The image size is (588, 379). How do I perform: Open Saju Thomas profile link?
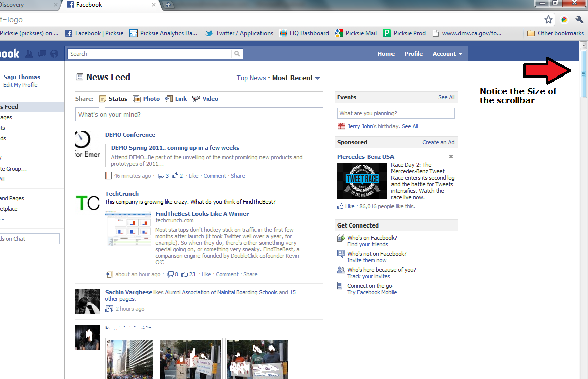(x=22, y=77)
